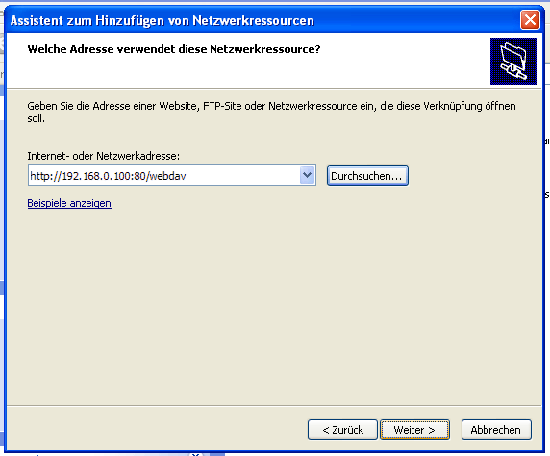Click the 'Geben Sie die Adresse einer Website' instruction text
The height and width of the screenshot is (456, 550).
tap(271, 112)
